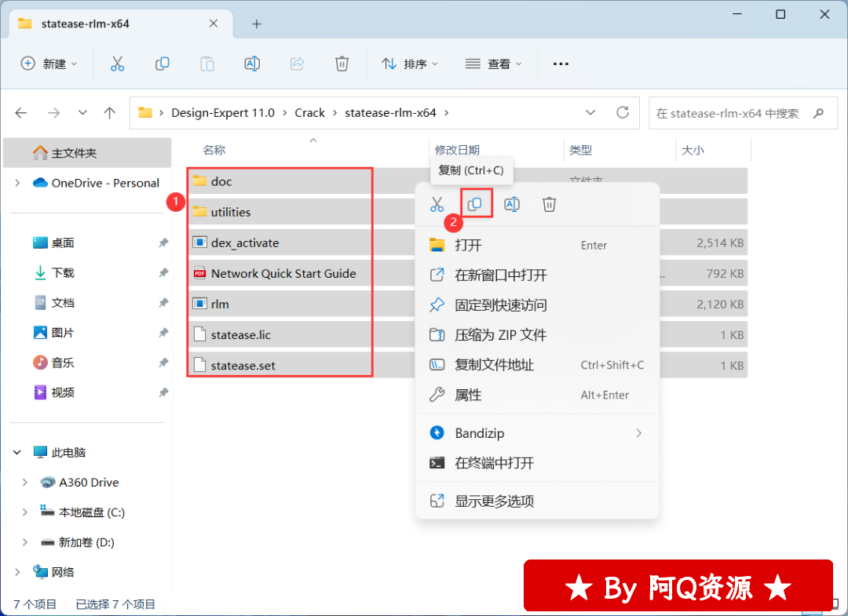Sort by the 大小 column header
The image size is (848, 616).
(x=693, y=150)
